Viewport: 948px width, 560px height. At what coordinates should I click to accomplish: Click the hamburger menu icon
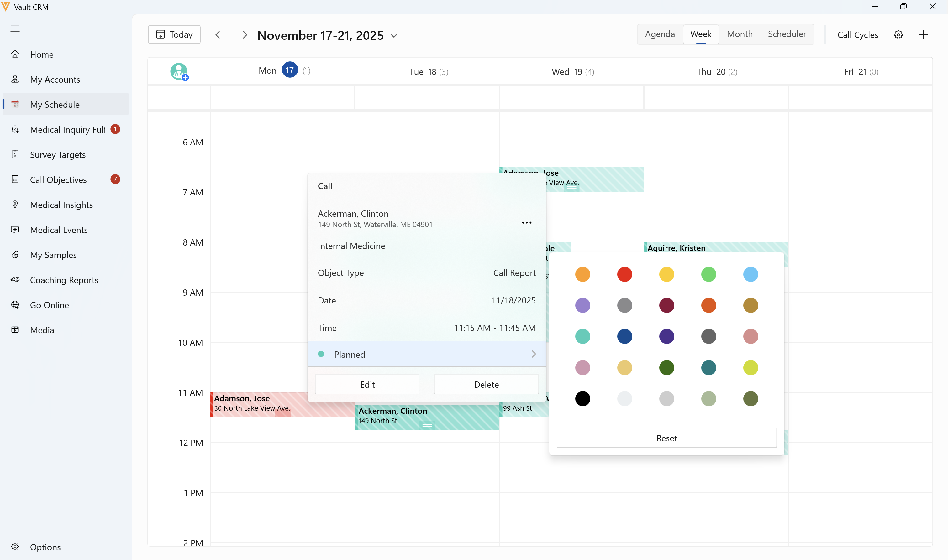15,29
